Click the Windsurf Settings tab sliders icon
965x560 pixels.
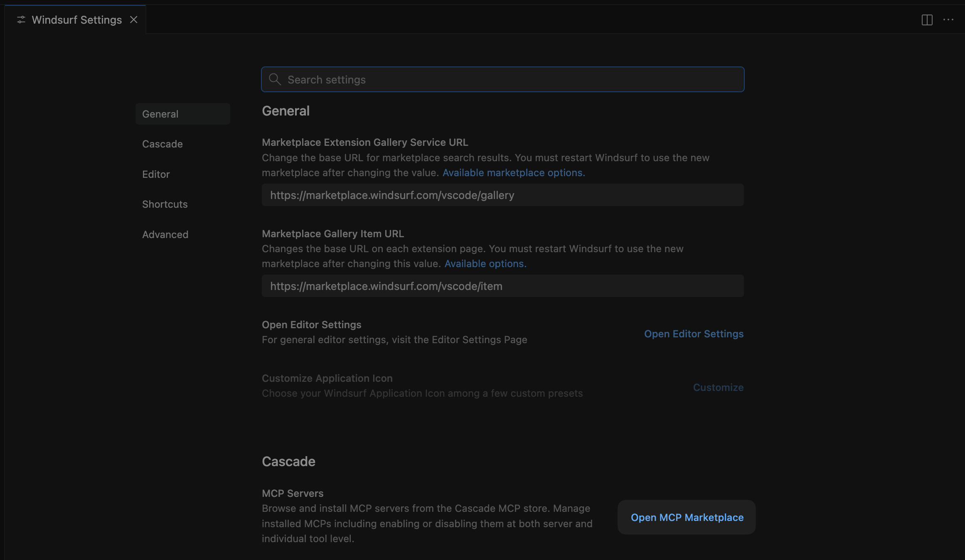tap(21, 20)
